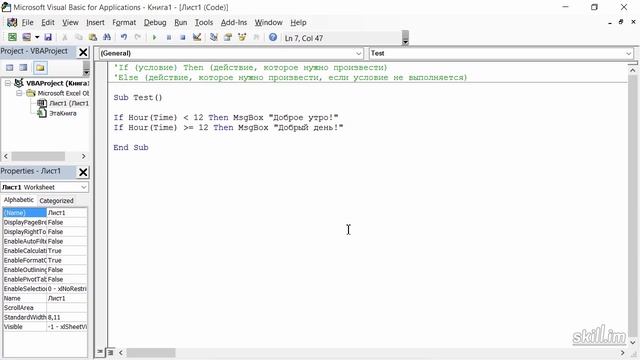Click View Object icon in Project panel
640x360 pixels.
[24, 68]
